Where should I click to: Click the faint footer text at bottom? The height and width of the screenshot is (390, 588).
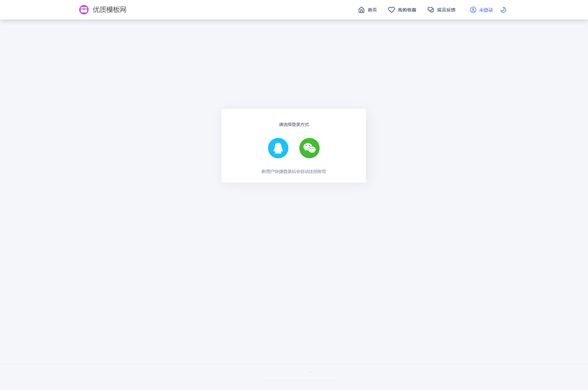(x=310, y=372)
